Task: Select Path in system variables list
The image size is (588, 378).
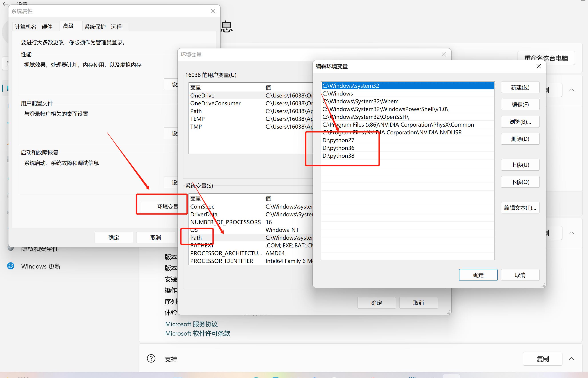Action: (196, 238)
